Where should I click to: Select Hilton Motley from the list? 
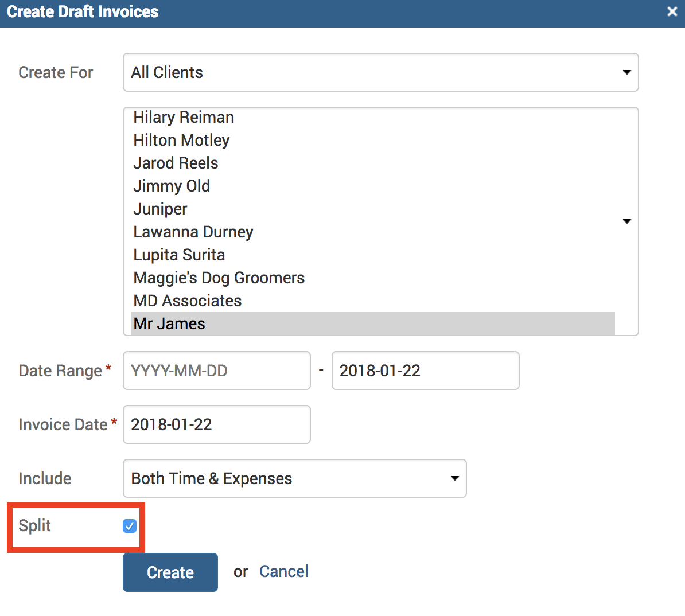(x=181, y=141)
